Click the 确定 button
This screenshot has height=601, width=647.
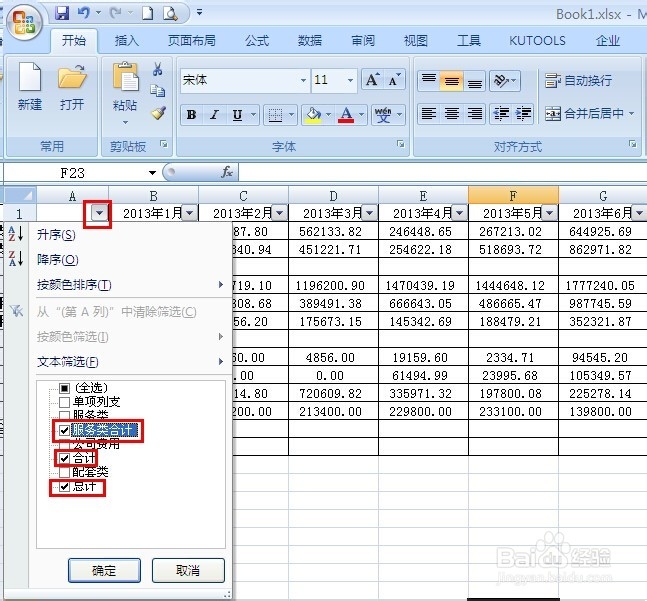coord(104,570)
